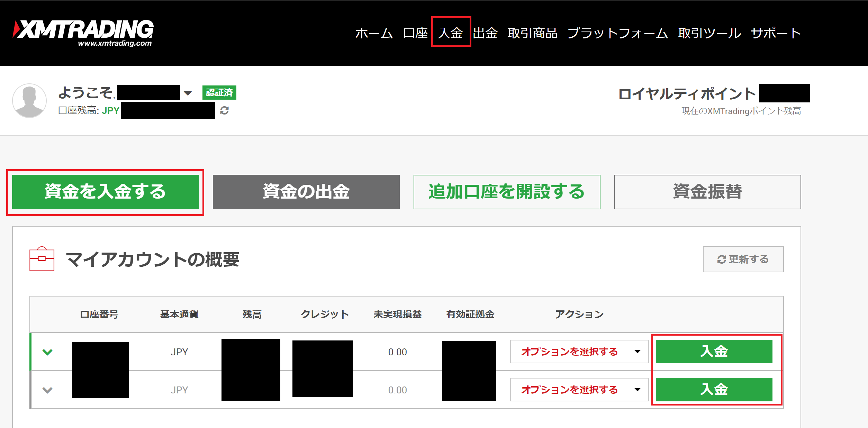Screen dimensions: 868x428
Task: Open the username dropdown arrow next to ようこそ
Action: coord(188,93)
